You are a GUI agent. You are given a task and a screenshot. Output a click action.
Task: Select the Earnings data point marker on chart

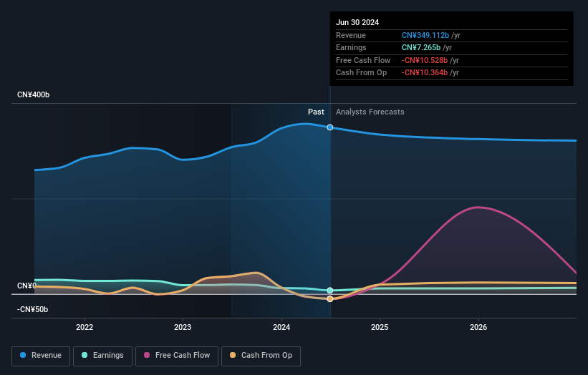click(x=330, y=291)
